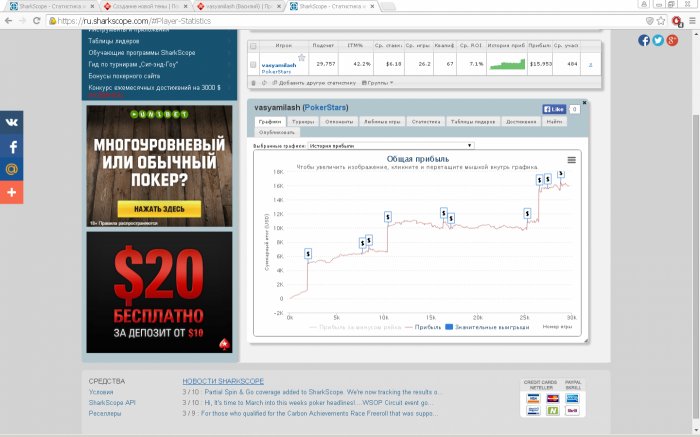Image resolution: width=700 pixels, height=437 pixels.
Task: Open chart export hamburger menu
Action: coord(571,160)
